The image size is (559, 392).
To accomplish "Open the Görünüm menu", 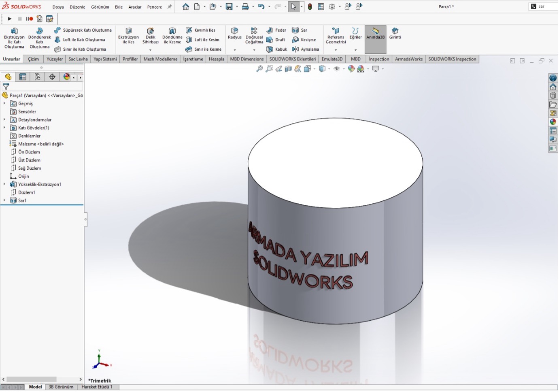I will tap(100, 7).
